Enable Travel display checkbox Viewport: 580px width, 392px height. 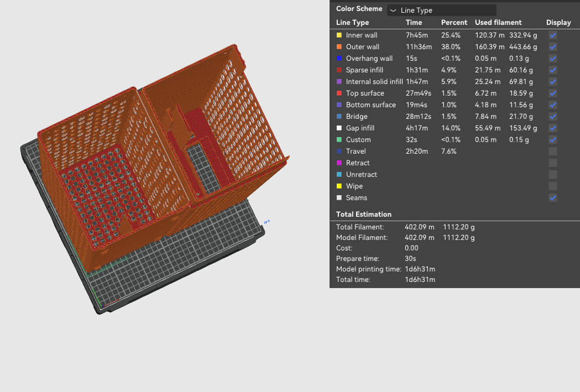coord(552,151)
